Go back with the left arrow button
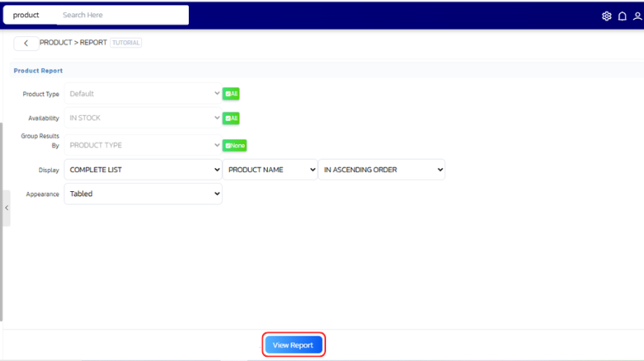 (x=26, y=43)
